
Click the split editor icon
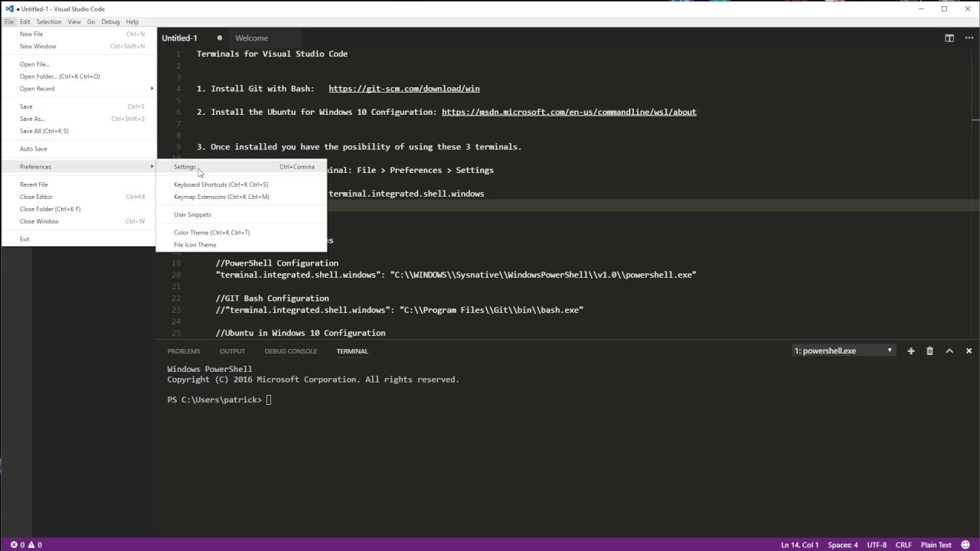click(x=949, y=38)
